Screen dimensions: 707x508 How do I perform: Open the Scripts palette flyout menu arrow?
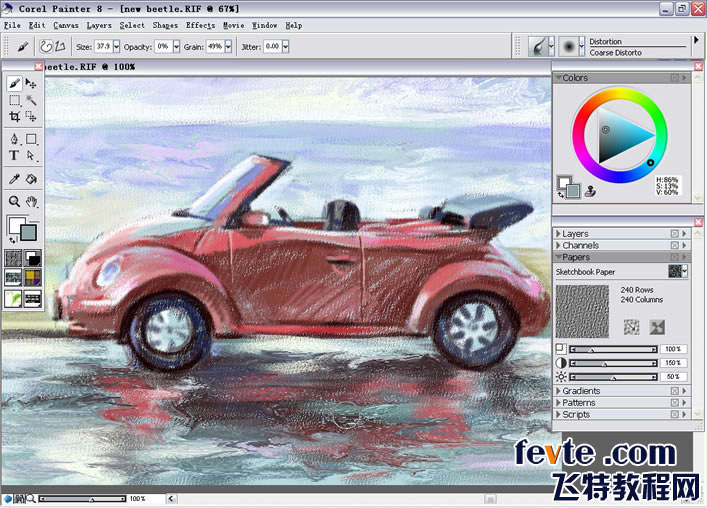tap(684, 414)
